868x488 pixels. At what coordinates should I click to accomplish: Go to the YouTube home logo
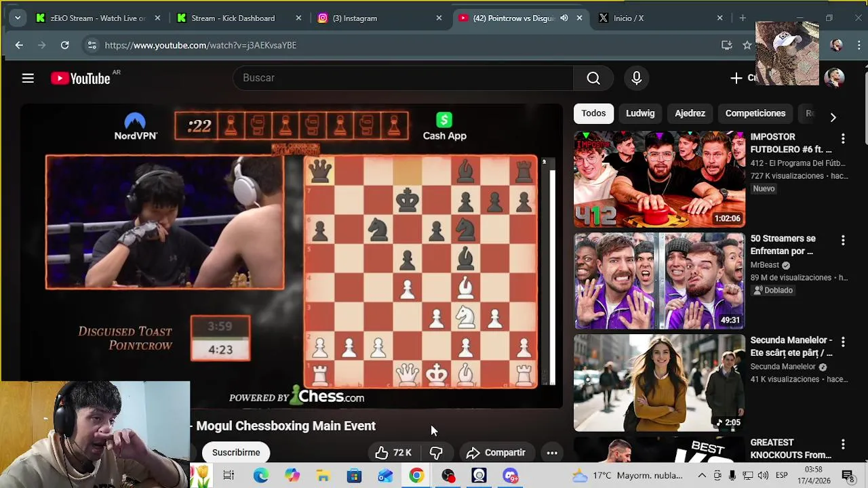click(x=81, y=79)
